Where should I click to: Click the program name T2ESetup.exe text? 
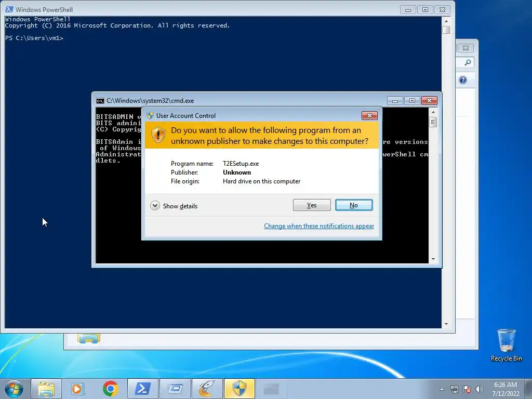click(241, 164)
